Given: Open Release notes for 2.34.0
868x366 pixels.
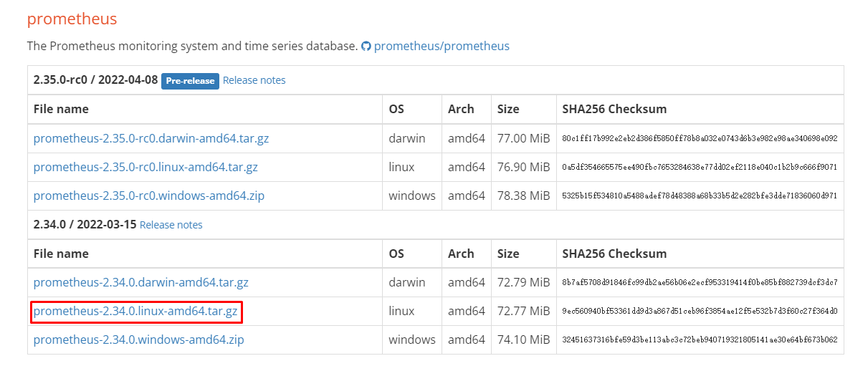Looking at the screenshot, I should tap(171, 225).
